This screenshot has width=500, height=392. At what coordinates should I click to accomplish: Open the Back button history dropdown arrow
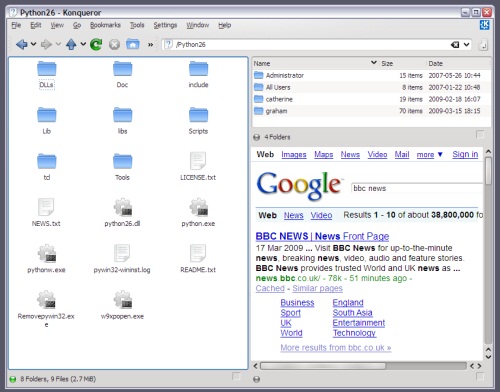coord(33,44)
